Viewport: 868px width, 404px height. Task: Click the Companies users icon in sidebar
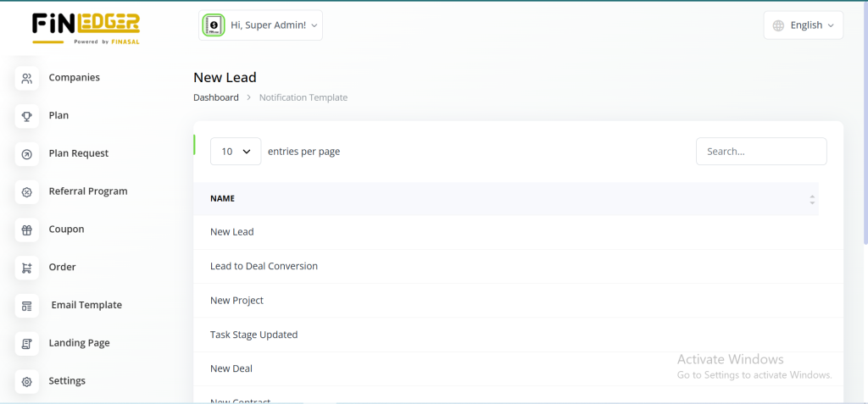pyautogui.click(x=27, y=79)
